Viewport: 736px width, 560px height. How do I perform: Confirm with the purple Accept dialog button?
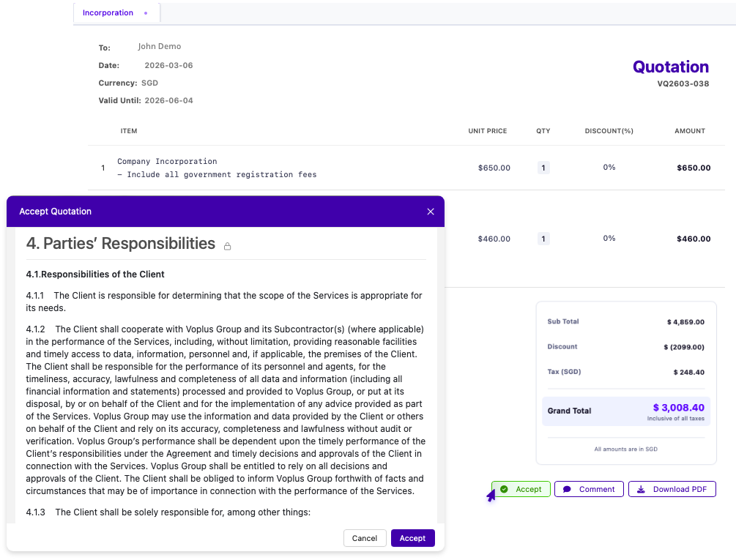point(412,538)
